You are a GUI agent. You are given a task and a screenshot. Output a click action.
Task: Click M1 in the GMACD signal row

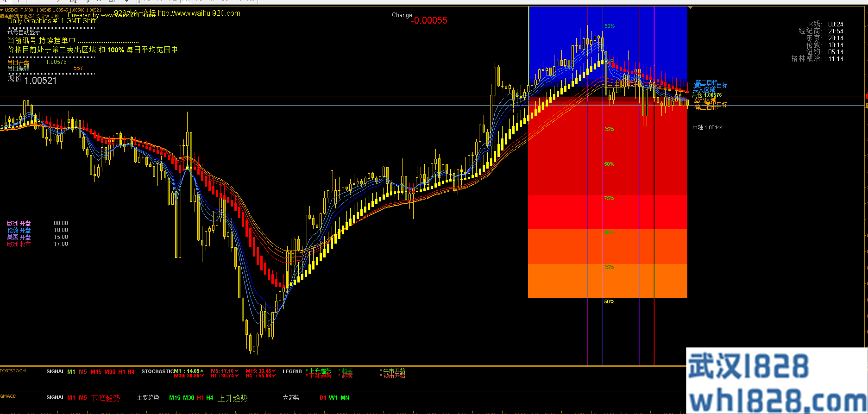coord(71,398)
